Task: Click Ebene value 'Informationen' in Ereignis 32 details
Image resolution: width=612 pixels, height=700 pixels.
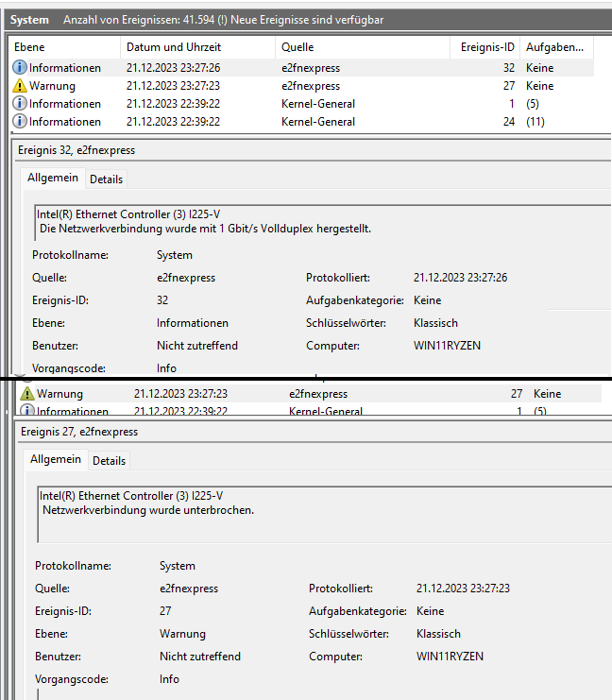Action: click(x=193, y=323)
